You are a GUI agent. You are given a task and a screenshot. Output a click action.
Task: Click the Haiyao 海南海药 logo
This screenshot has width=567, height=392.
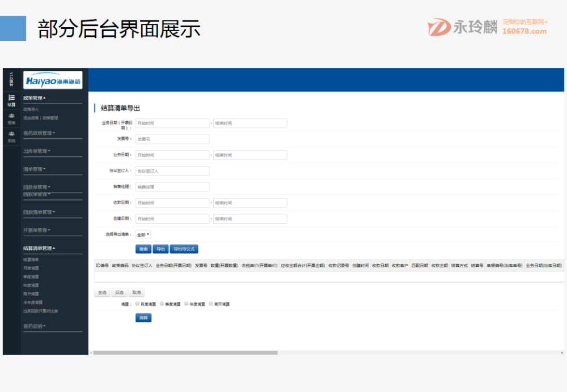tap(52, 79)
